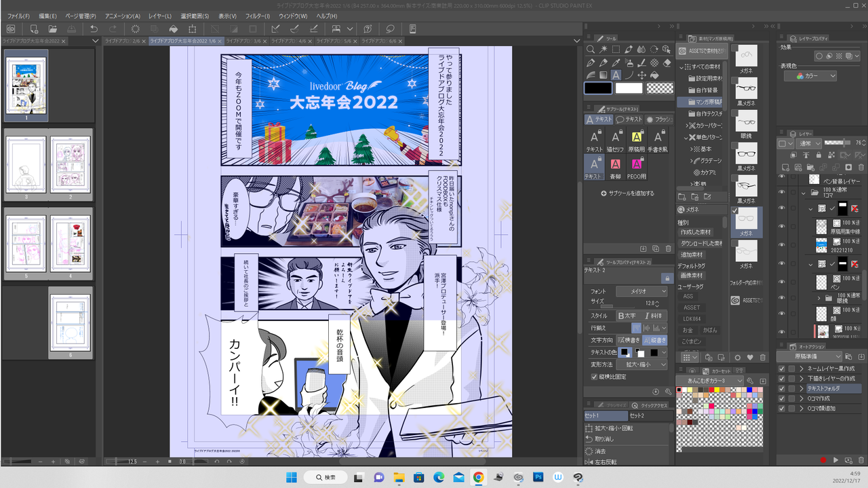Play the selected auto action
The height and width of the screenshot is (488, 868).
pyautogui.click(x=835, y=459)
